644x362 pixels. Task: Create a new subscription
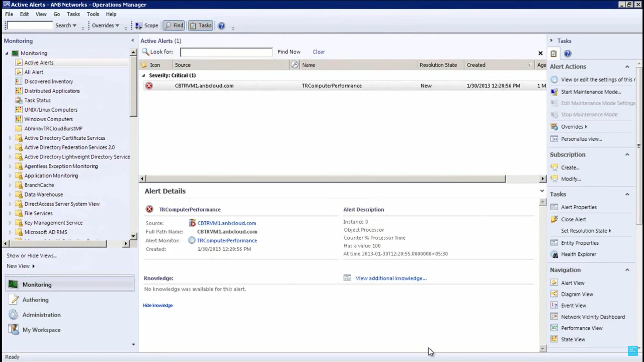point(570,167)
